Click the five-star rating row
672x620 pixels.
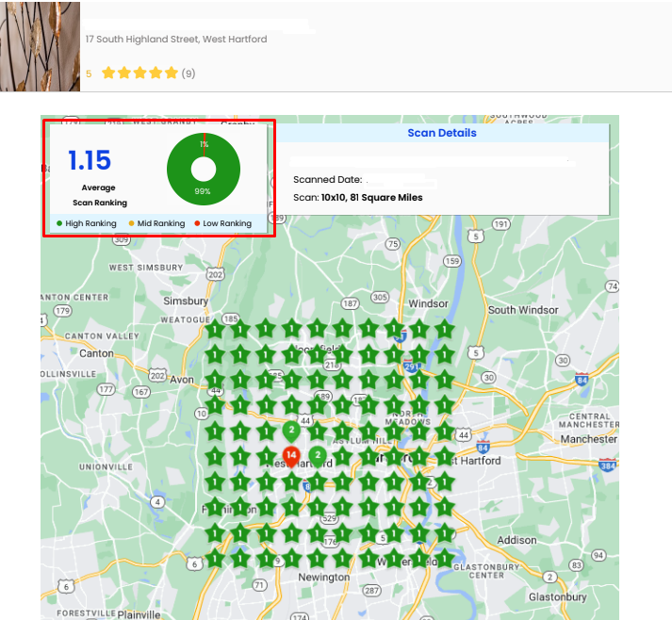point(139,73)
